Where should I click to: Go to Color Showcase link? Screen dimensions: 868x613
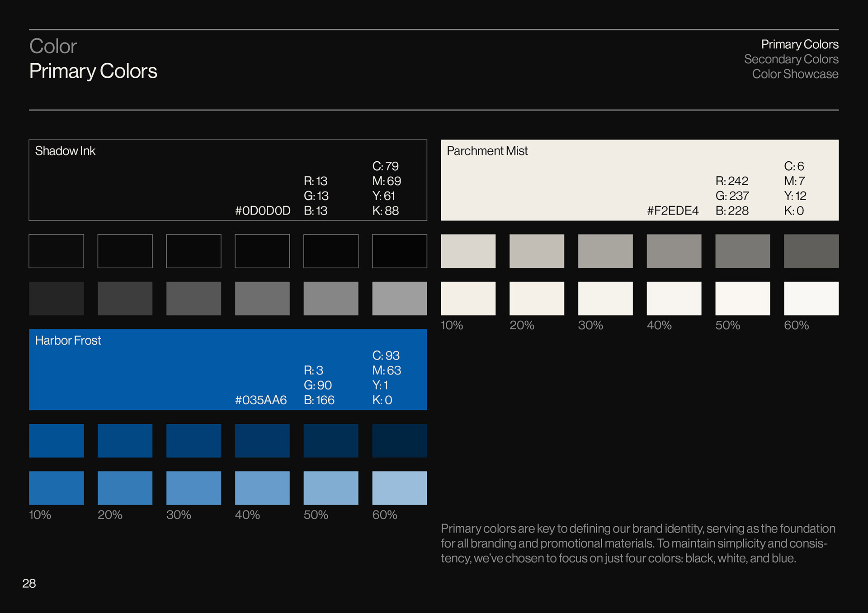click(795, 74)
